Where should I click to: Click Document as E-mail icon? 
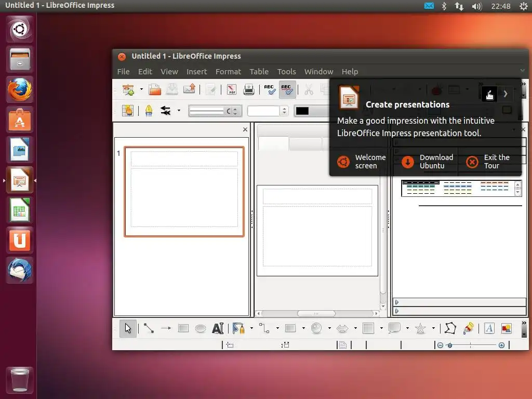pyautogui.click(x=189, y=89)
